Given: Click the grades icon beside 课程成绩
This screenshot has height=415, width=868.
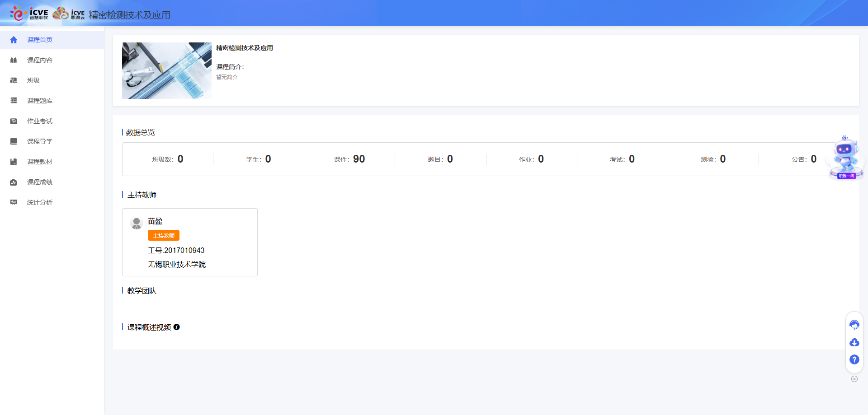Looking at the screenshot, I should (x=14, y=182).
